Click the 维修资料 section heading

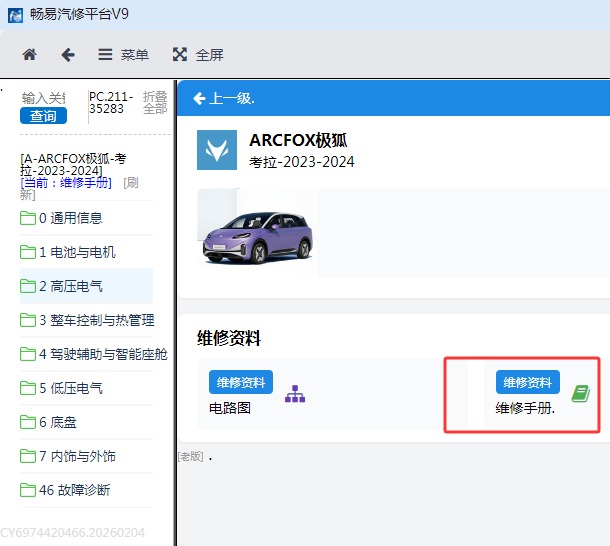pos(229,338)
